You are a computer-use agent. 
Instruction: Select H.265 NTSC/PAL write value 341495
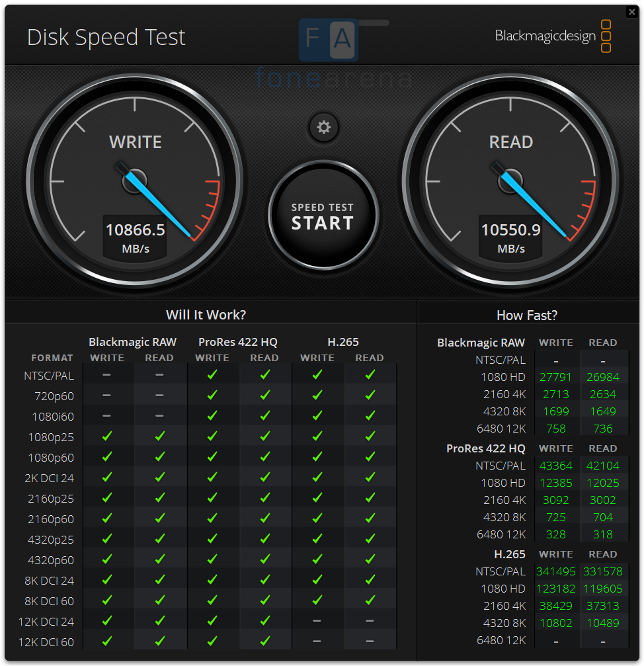pos(555,571)
